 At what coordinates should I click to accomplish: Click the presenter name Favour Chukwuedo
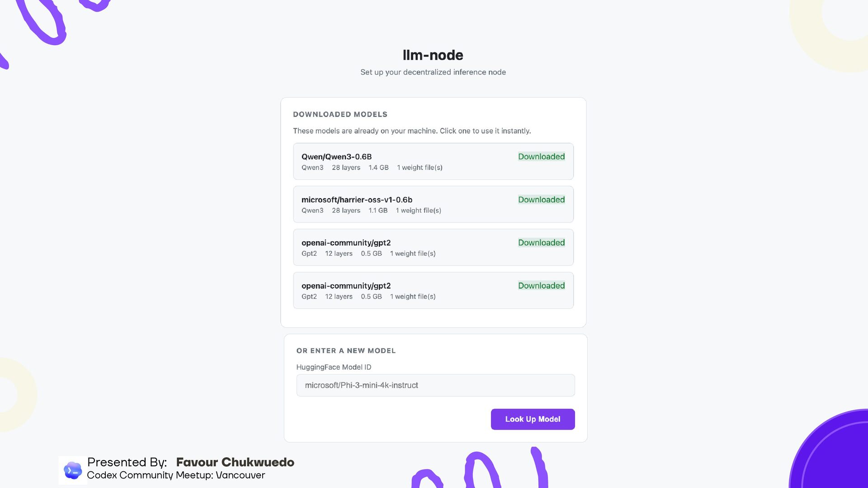pyautogui.click(x=235, y=462)
